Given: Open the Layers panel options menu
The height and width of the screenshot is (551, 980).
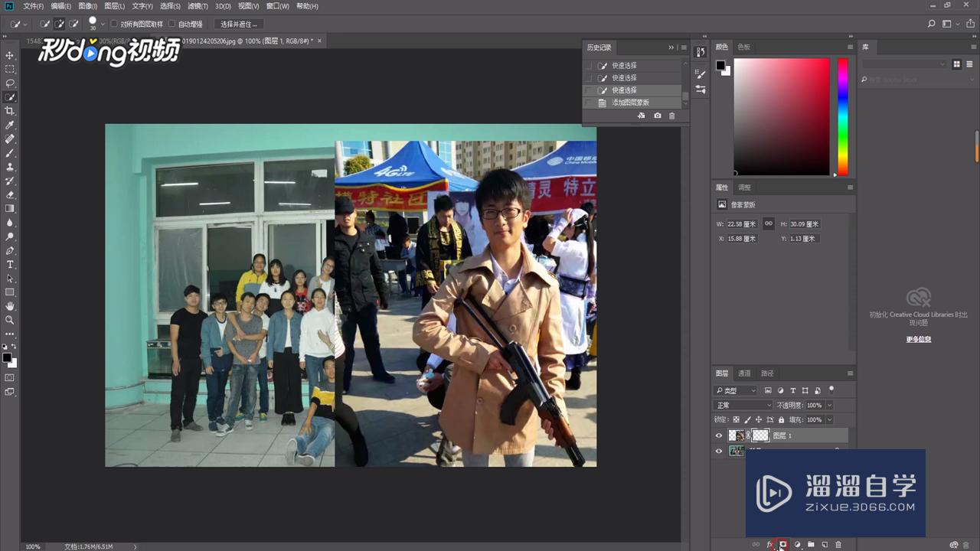Looking at the screenshot, I should pyautogui.click(x=850, y=373).
